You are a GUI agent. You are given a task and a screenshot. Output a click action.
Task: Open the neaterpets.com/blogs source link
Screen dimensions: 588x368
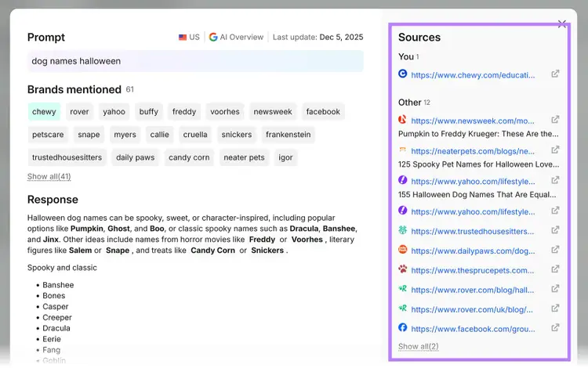click(x=473, y=151)
